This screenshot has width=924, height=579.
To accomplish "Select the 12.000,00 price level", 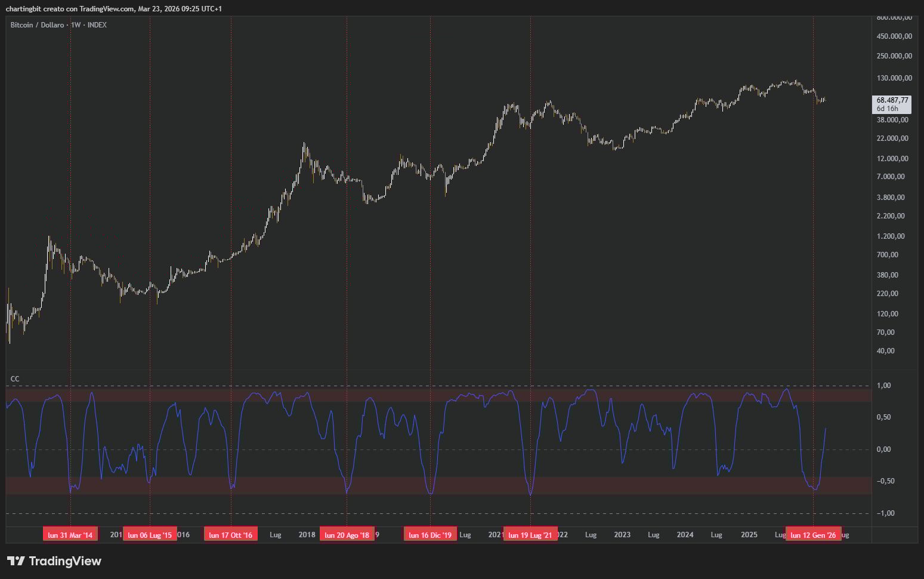I will (x=892, y=159).
